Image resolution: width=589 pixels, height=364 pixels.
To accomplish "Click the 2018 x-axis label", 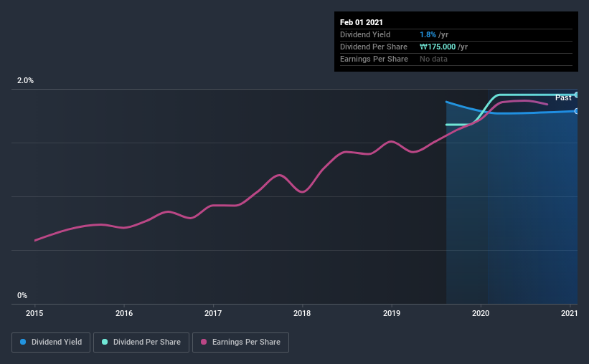I will pyautogui.click(x=302, y=313).
